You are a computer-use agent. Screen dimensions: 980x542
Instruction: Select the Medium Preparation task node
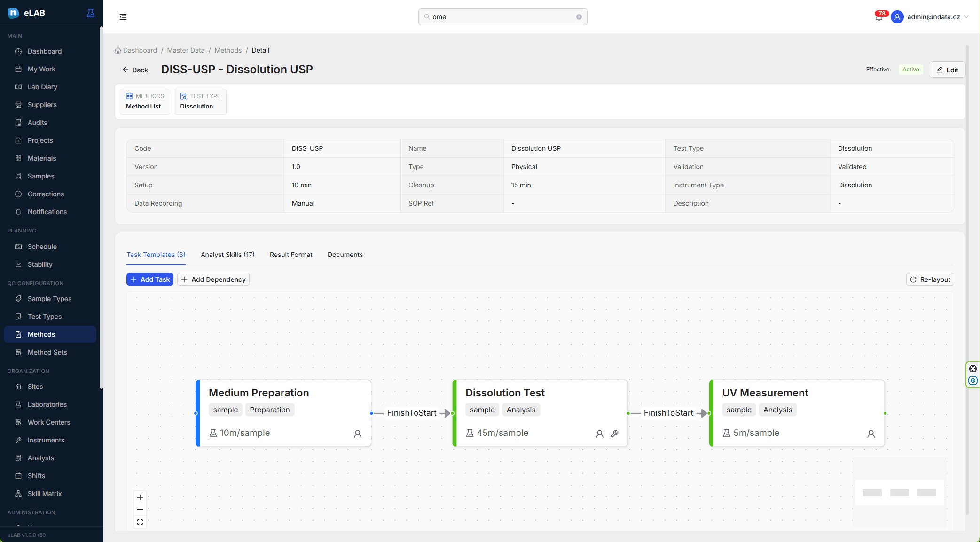tap(283, 413)
